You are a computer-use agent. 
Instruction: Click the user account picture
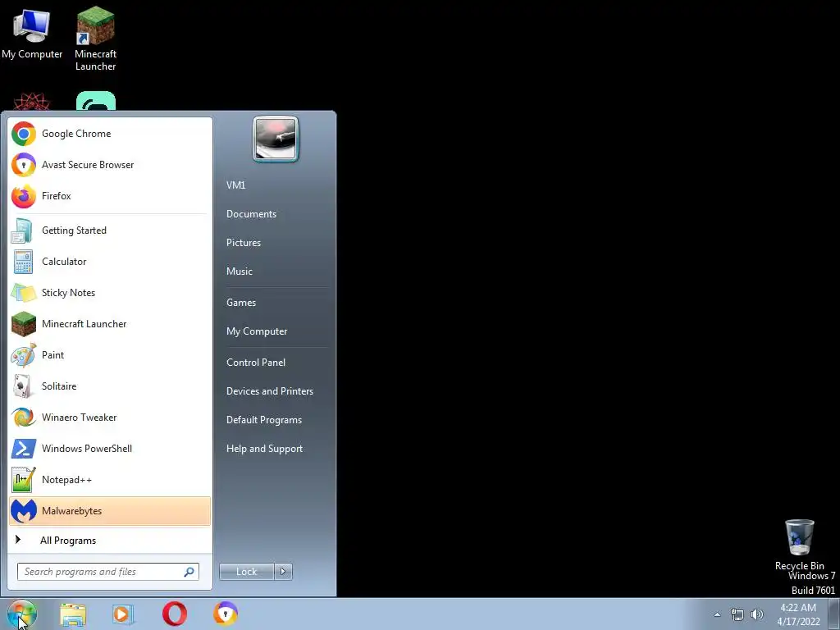pyautogui.click(x=276, y=139)
